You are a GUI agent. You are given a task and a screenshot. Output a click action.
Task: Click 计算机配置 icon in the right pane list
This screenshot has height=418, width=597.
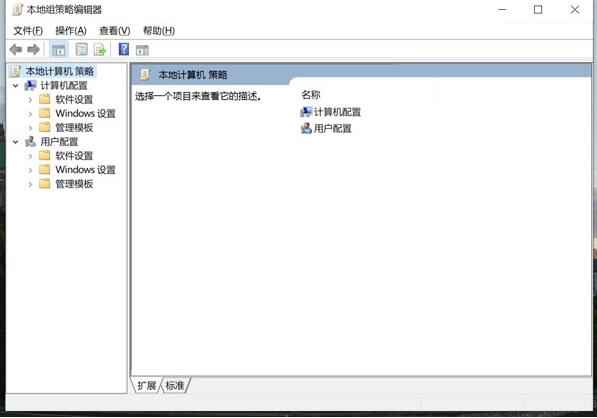click(x=306, y=112)
